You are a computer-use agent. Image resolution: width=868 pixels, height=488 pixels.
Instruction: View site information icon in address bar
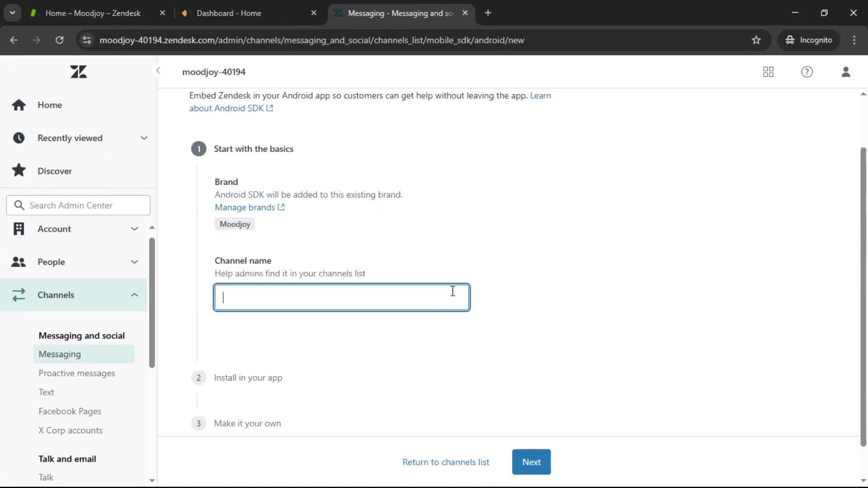pyautogui.click(x=87, y=40)
